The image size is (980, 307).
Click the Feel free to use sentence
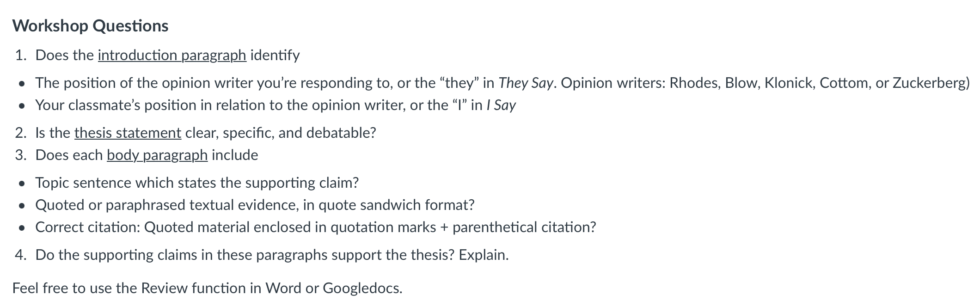coord(207,289)
